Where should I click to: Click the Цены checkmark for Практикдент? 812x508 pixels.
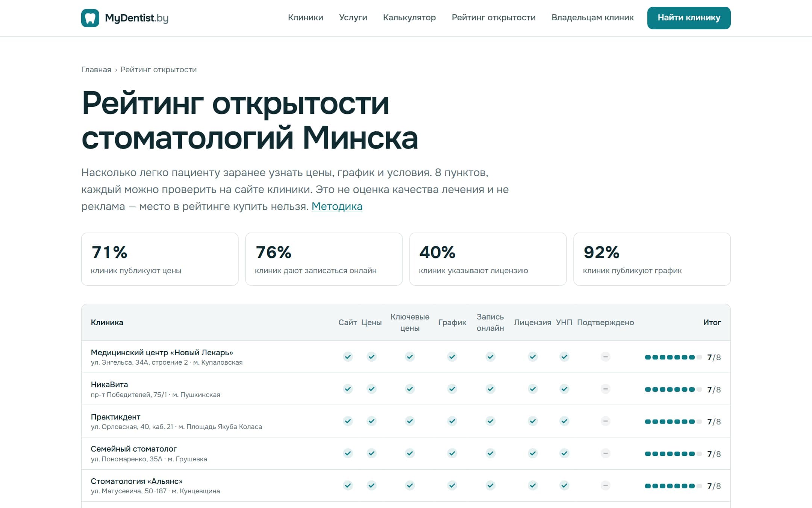click(371, 421)
